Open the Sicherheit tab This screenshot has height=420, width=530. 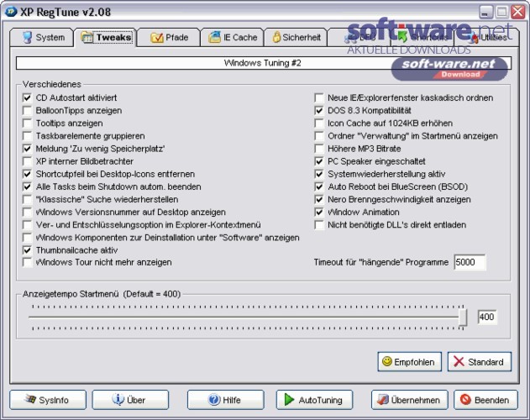coord(295,37)
